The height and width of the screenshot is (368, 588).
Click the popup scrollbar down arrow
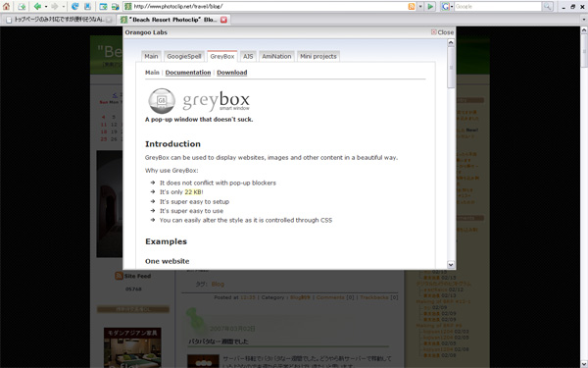451,265
